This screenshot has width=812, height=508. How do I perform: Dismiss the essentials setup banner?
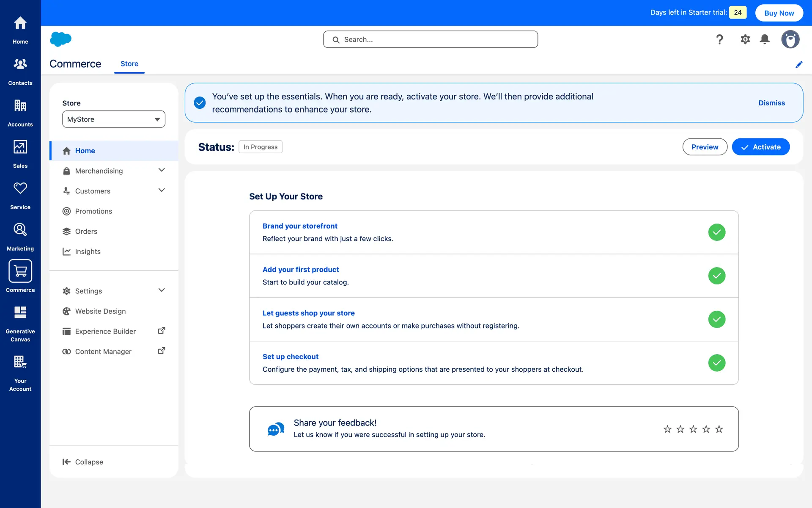[771, 103]
